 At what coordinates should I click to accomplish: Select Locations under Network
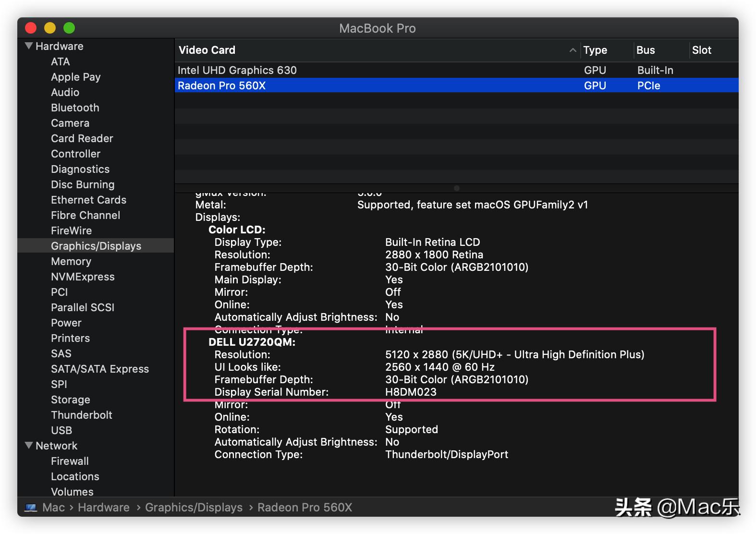tap(75, 476)
